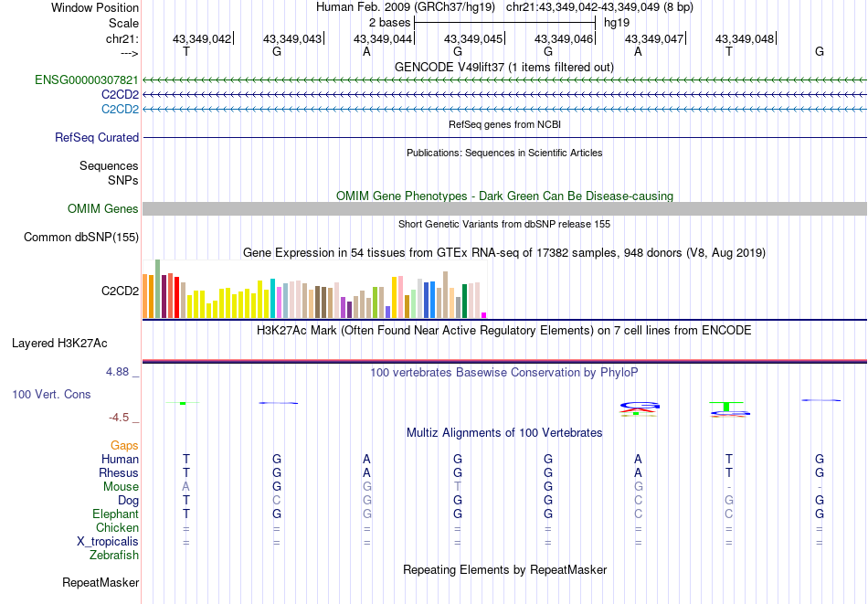
Task: Open the RepeatMasker track label
Action: pyautogui.click(x=101, y=582)
